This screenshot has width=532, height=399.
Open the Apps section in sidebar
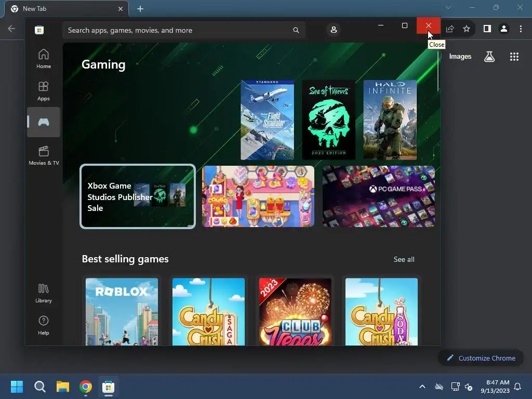click(x=44, y=91)
